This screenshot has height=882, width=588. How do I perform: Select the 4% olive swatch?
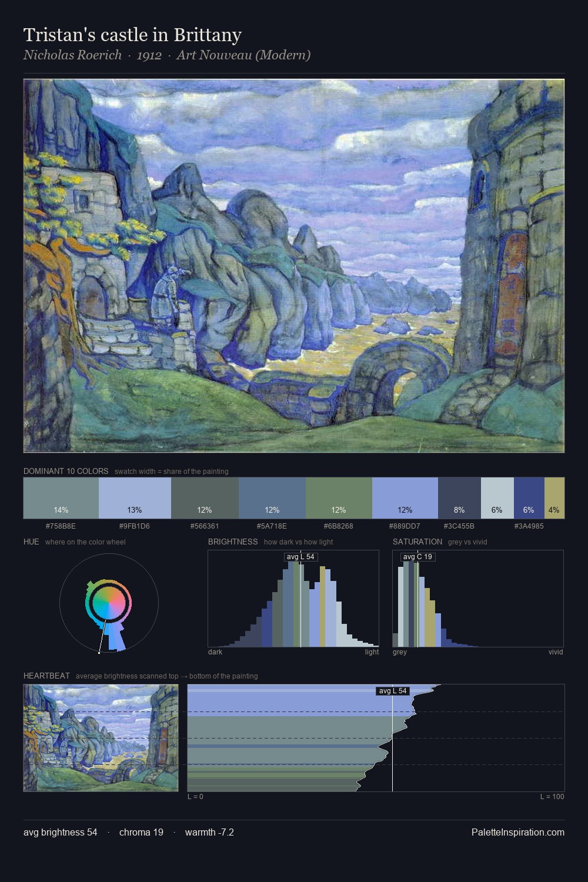click(x=554, y=498)
